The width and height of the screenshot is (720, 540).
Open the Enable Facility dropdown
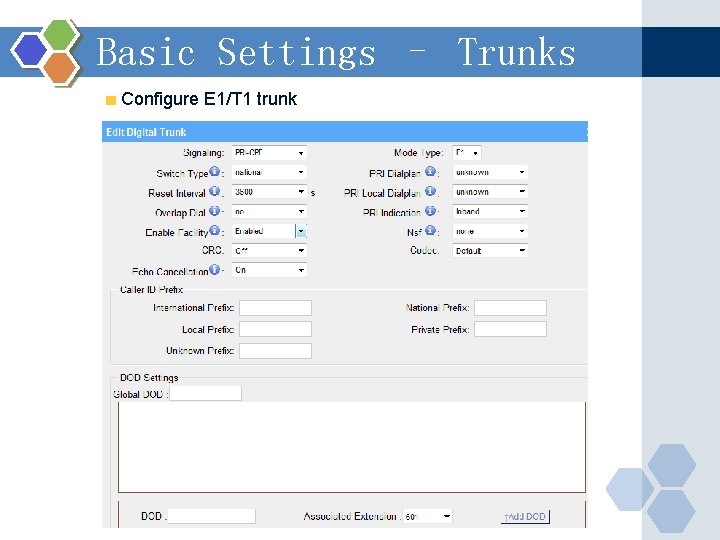269,231
